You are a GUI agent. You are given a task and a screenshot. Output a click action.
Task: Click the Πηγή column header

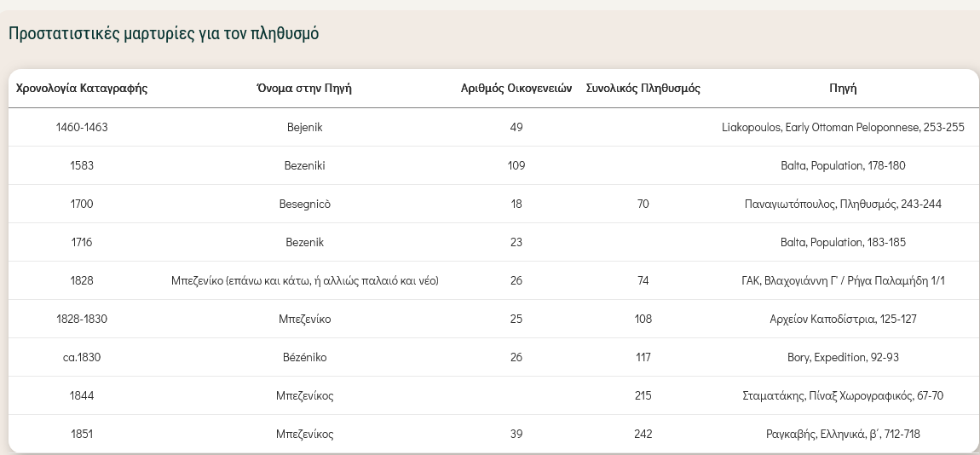pos(843,89)
